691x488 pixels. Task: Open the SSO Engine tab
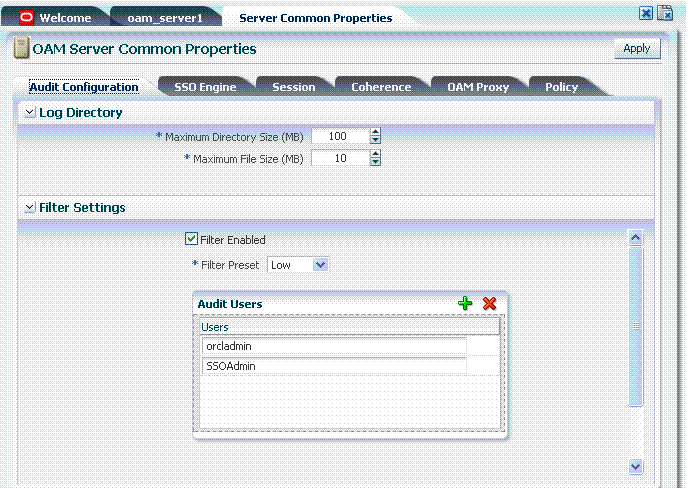(205, 87)
